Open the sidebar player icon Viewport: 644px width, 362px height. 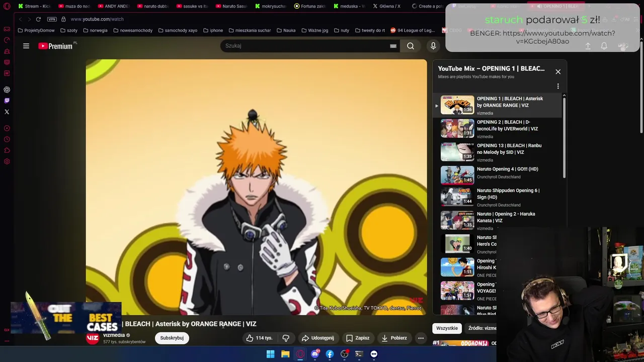pos(7,128)
